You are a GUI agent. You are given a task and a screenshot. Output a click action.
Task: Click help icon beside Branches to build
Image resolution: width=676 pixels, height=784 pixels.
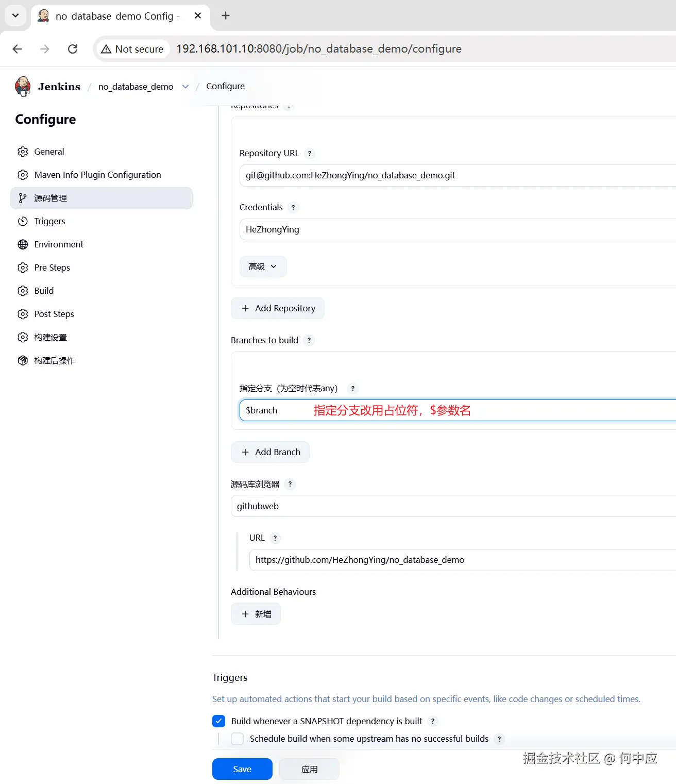click(309, 341)
